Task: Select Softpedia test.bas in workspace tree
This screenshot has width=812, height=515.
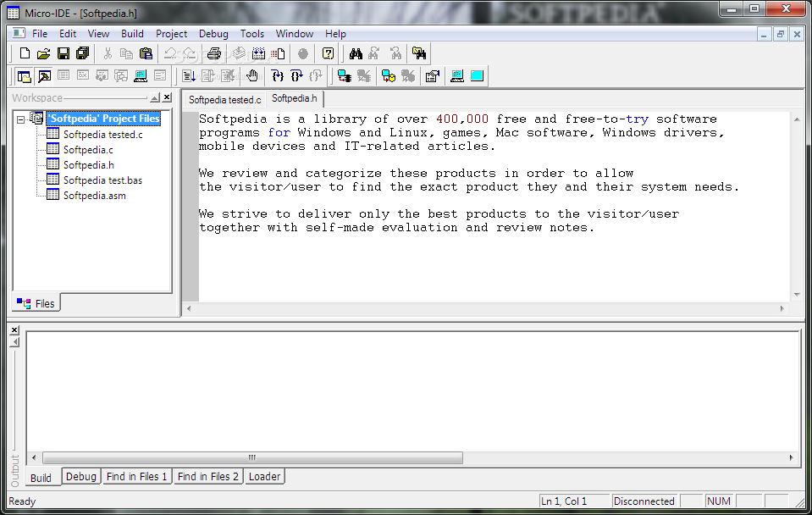Action: 102,180
